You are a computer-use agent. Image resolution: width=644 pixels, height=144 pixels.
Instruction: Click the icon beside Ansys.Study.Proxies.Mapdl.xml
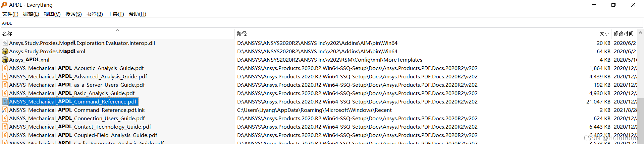[5, 51]
